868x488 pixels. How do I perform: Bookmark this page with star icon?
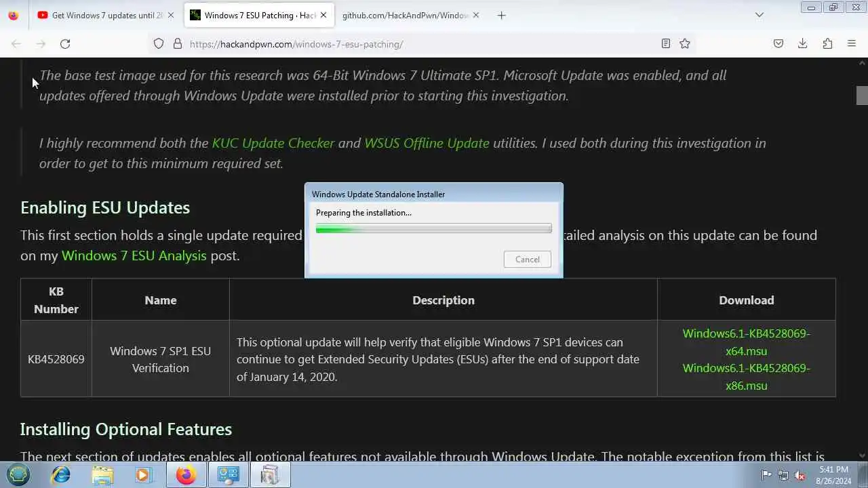[685, 44]
